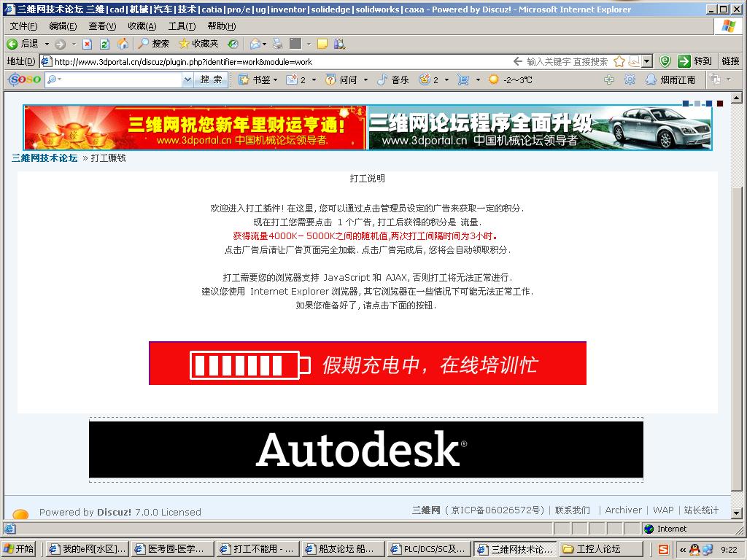747x560 pixels.
Task: Open the WAP footer link
Action: pyautogui.click(x=663, y=510)
